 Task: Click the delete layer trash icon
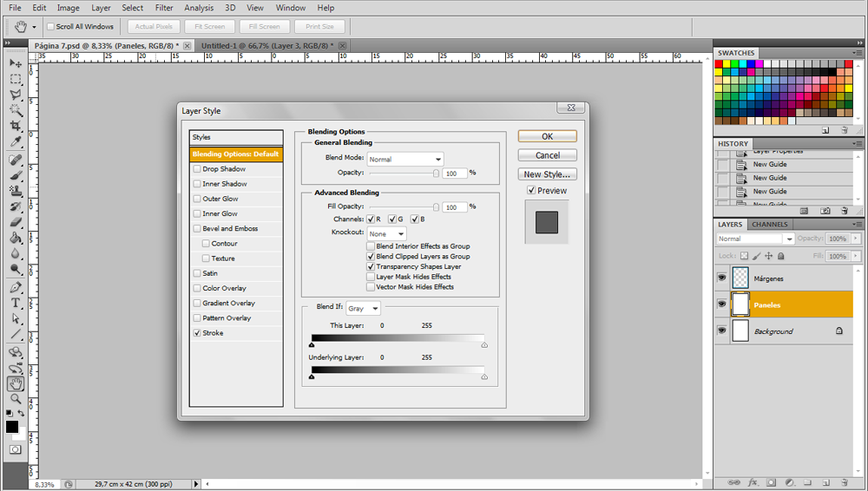(x=844, y=482)
